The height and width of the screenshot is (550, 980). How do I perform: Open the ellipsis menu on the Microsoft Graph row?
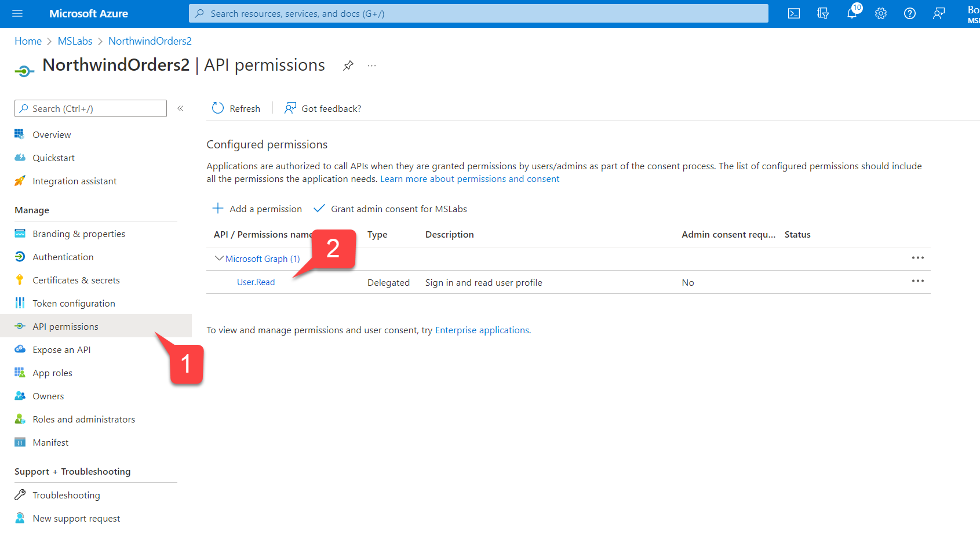tap(918, 258)
